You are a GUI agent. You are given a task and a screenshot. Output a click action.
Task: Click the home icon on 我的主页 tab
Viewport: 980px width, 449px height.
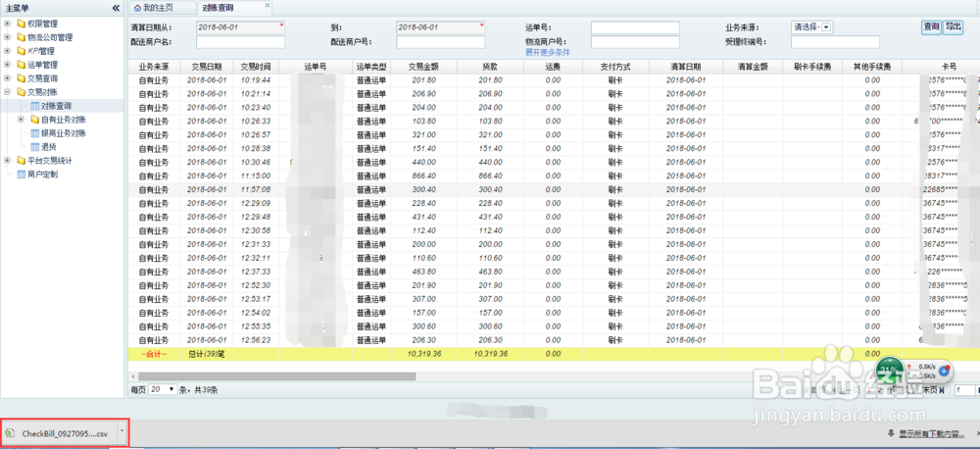coord(139,8)
